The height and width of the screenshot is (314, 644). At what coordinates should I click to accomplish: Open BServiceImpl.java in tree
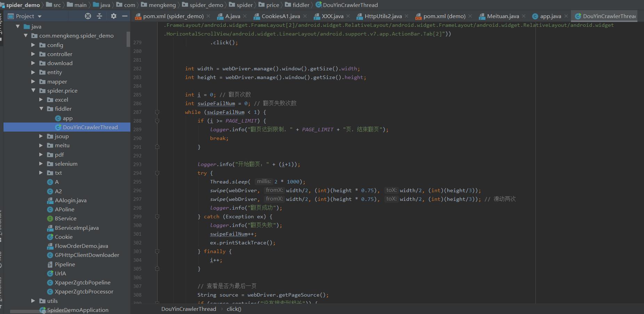[x=73, y=228]
